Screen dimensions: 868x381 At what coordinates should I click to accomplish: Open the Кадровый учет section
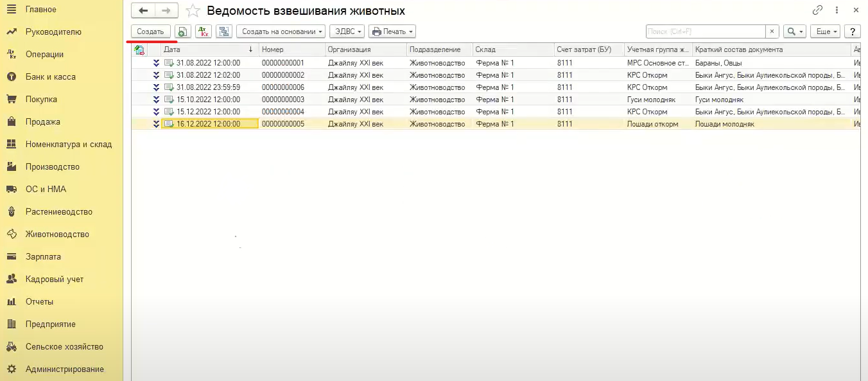[x=55, y=279]
